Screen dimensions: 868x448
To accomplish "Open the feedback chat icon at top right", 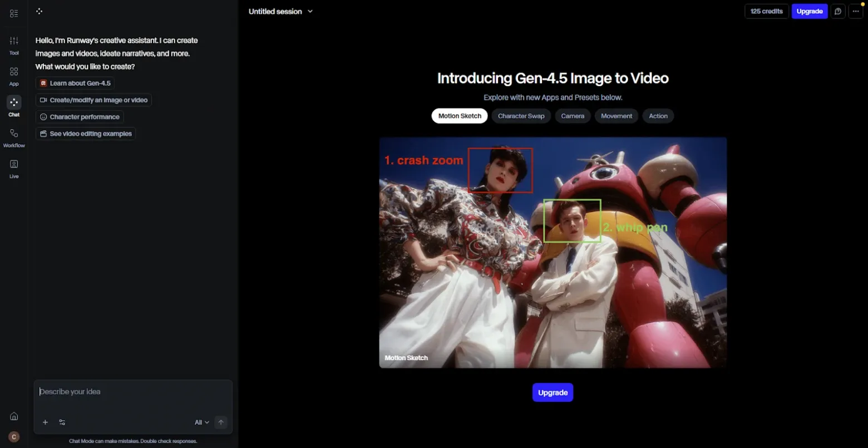I will [x=838, y=11].
